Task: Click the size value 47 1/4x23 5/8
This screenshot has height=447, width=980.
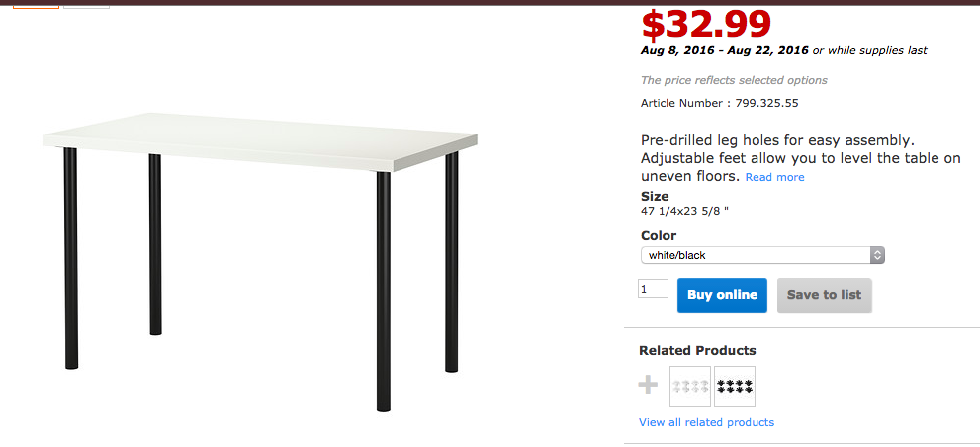Action: tap(690, 210)
